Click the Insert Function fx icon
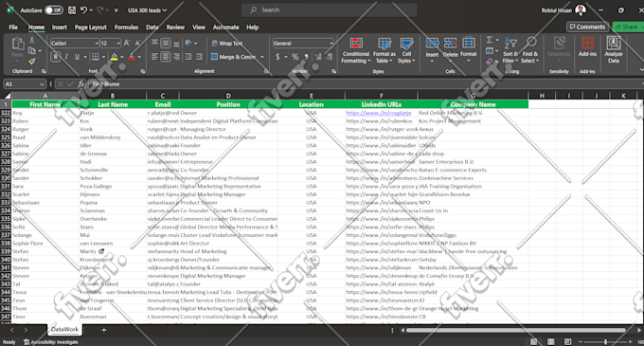Image resolution: width=644 pixels, height=346 pixels. point(81,84)
